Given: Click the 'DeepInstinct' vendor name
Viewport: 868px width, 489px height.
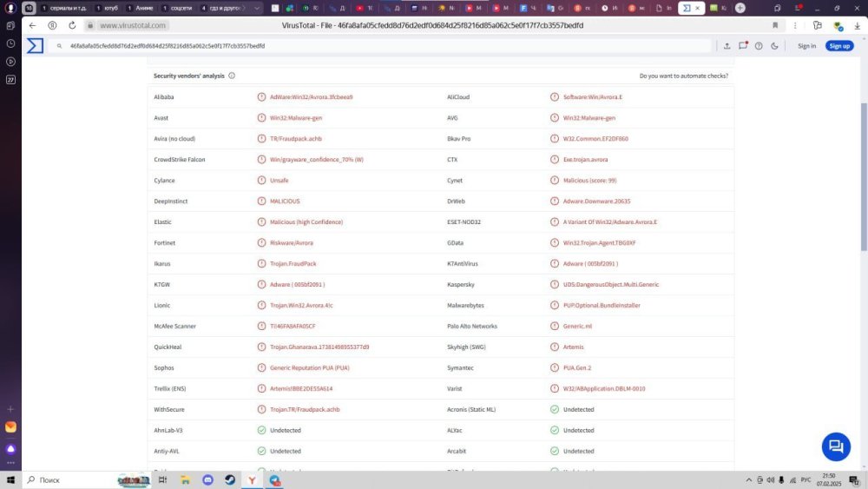Looking at the screenshot, I should pyautogui.click(x=170, y=201).
